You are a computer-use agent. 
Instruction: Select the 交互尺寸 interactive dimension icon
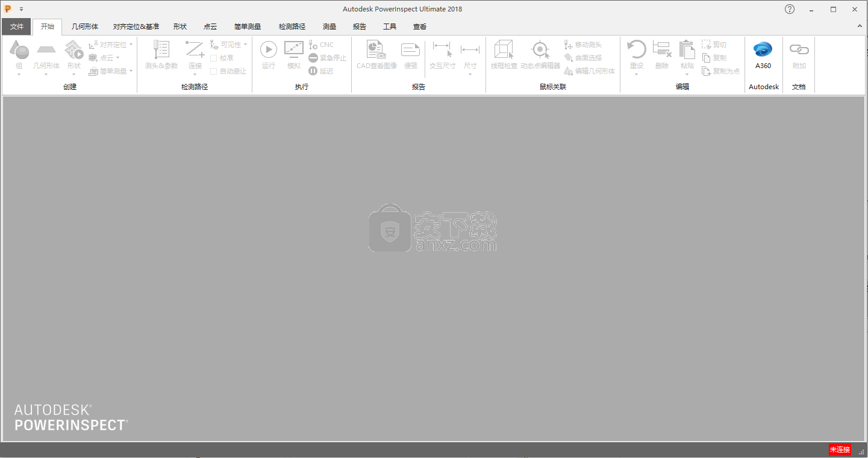(x=443, y=49)
